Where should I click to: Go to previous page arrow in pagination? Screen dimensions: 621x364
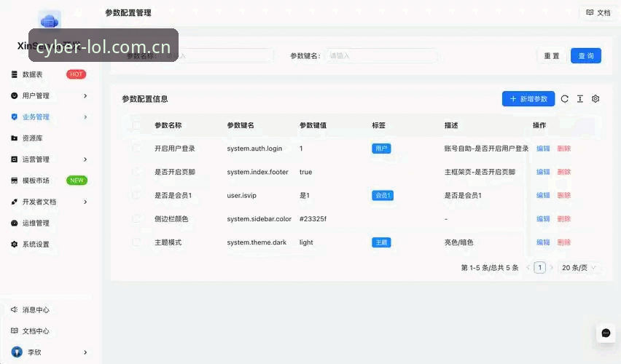coord(528,268)
